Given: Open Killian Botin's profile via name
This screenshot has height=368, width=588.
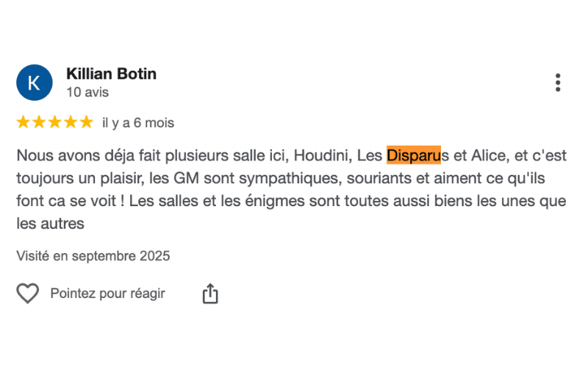Looking at the screenshot, I should [111, 74].
